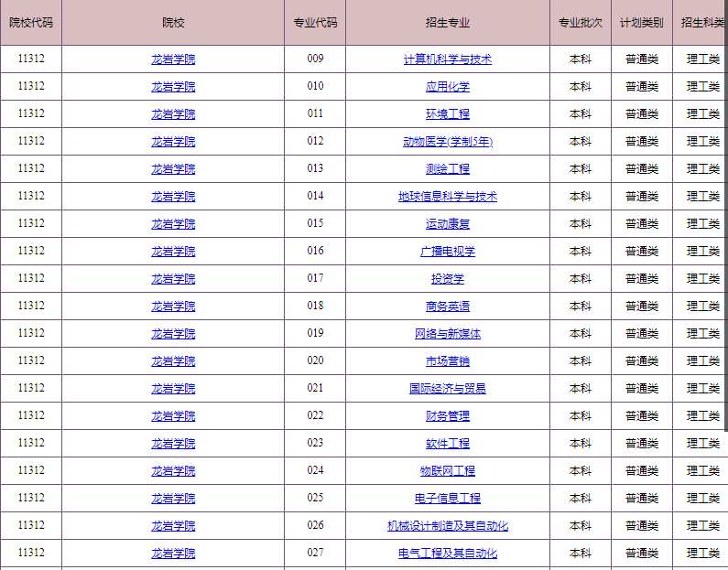Click 龙岩学院 link in row 012
Image resolution: width=728 pixels, height=570 pixels.
[173, 142]
